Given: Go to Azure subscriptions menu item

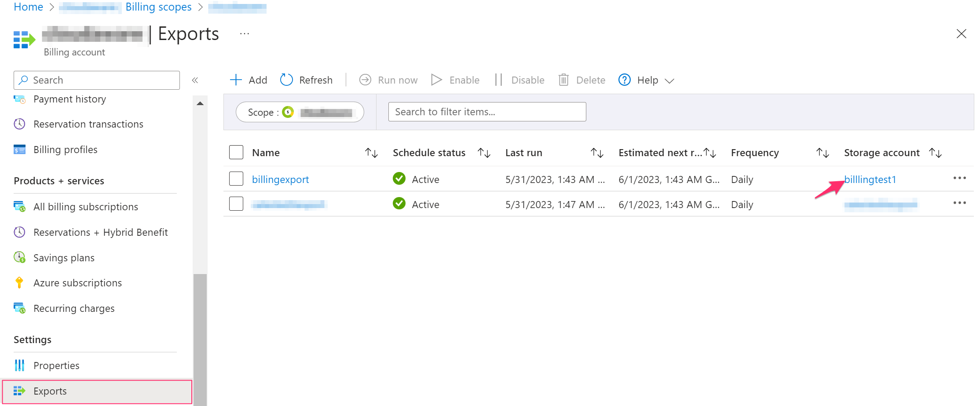Looking at the screenshot, I should 77,283.
